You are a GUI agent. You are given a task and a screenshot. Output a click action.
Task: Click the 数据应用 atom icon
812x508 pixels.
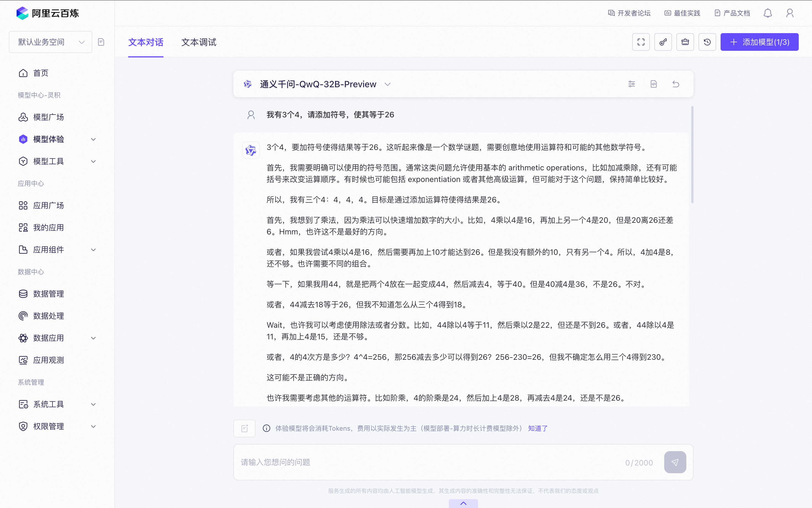pos(23,338)
